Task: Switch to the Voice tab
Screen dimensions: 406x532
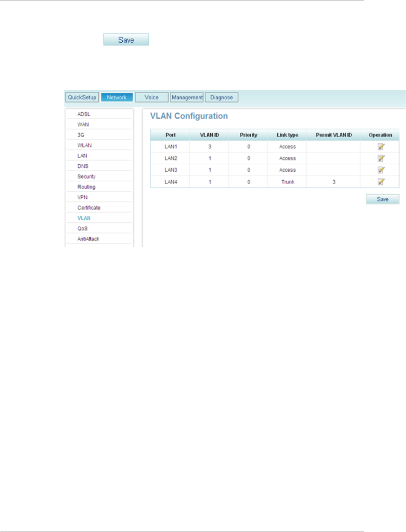Action: pos(152,97)
